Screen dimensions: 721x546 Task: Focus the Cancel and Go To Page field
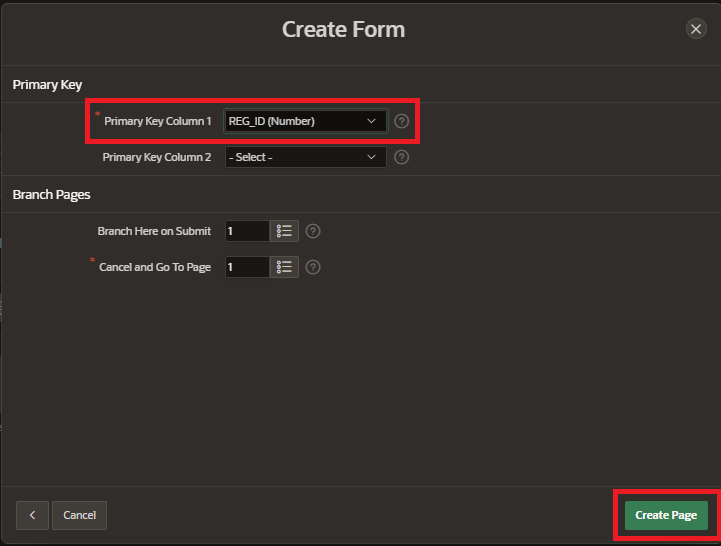click(247, 267)
